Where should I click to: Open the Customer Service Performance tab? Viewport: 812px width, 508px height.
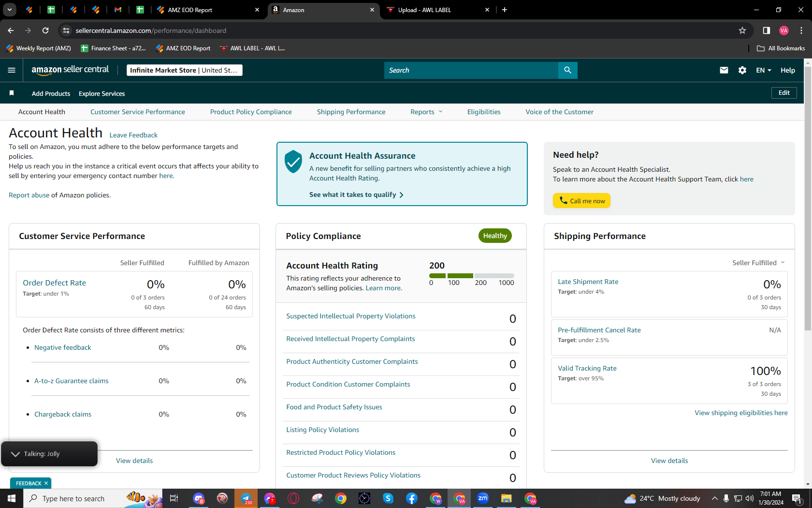click(138, 112)
